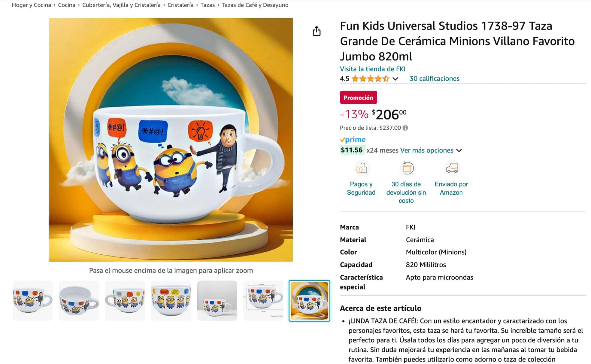This screenshot has height=364, width=591.
Task: Click the red Promoción badge
Action: 358,98
